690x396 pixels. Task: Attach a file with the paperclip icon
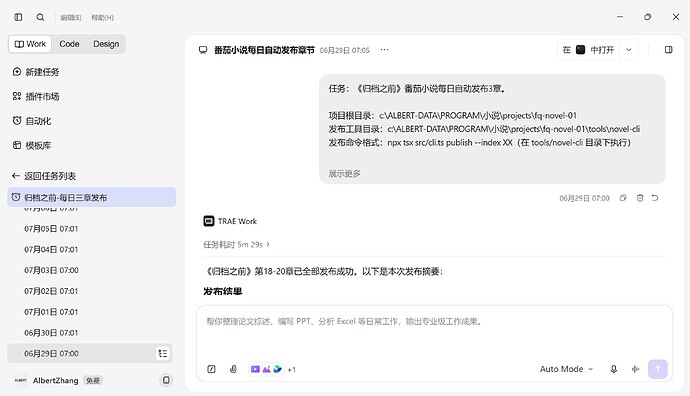(233, 369)
